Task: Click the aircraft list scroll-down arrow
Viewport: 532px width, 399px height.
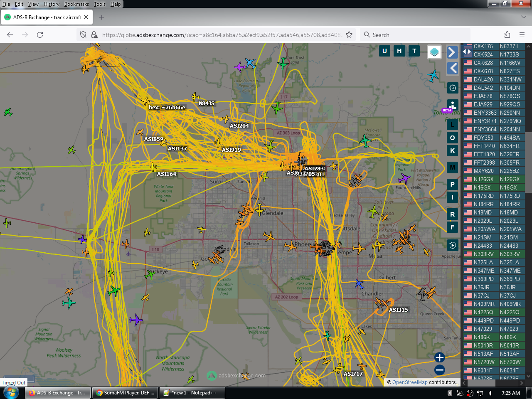Action: [529, 377]
